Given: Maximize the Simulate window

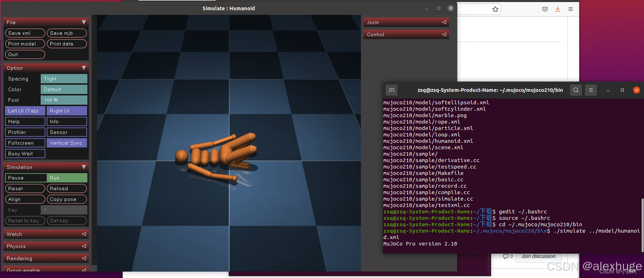Looking at the screenshot, I should tap(439, 8).
